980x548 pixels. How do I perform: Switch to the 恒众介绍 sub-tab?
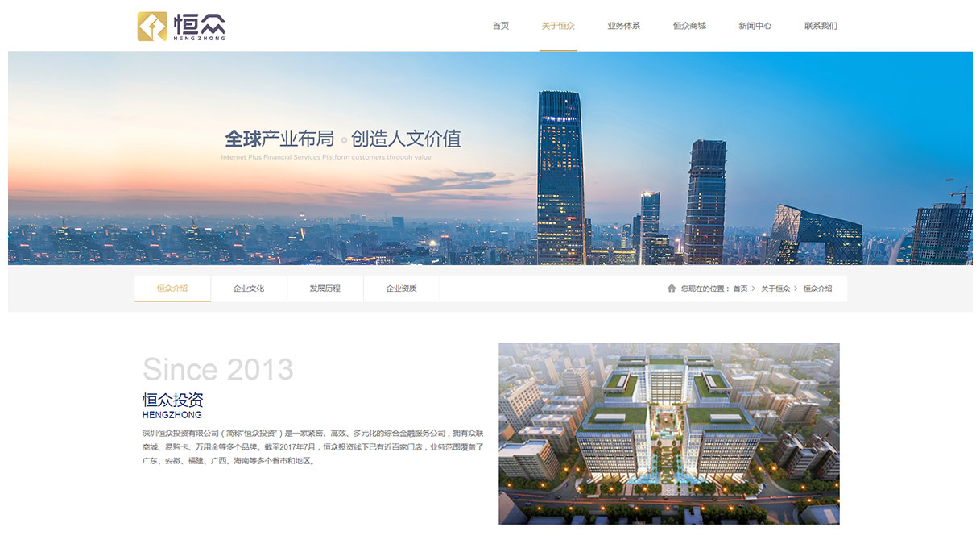click(172, 289)
